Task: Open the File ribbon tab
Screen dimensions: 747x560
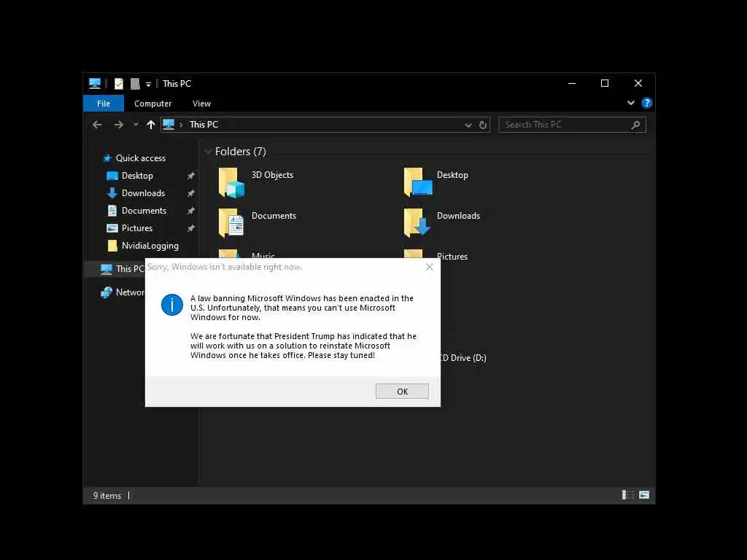Action: coord(104,104)
